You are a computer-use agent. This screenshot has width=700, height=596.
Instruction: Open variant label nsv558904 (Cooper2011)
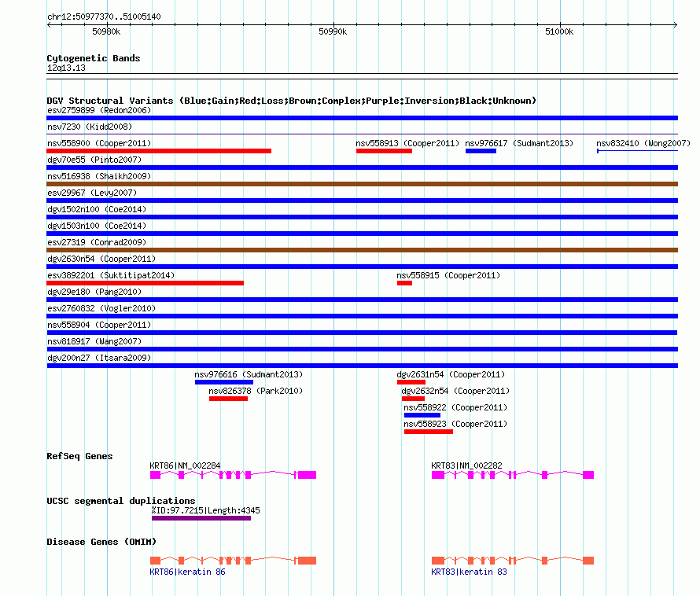[99, 325]
